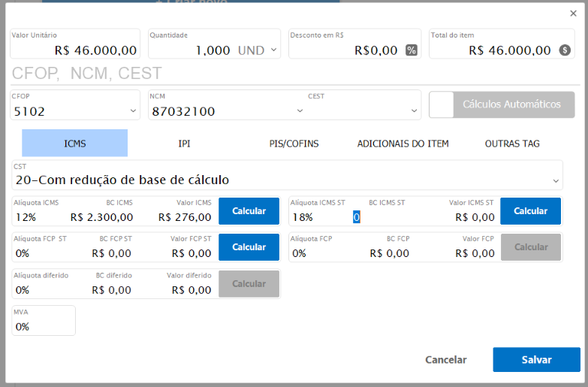Close the dialog with the X icon

574,14
